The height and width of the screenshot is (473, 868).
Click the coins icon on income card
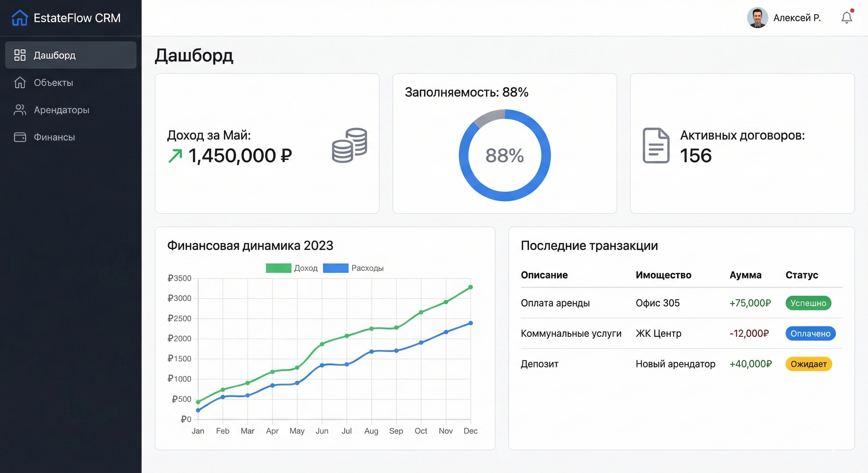[x=350, y=145]
